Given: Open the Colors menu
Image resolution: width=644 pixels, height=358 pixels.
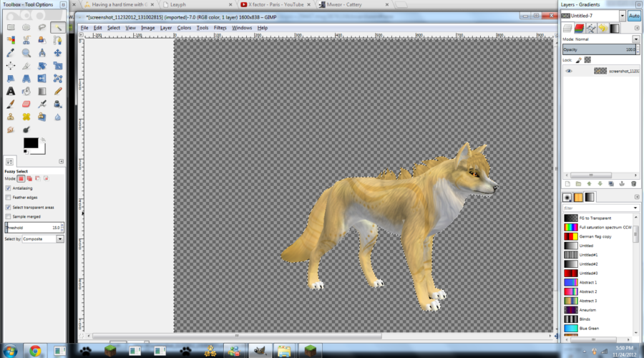Looking at the screenshot, I should pos(184,28).
